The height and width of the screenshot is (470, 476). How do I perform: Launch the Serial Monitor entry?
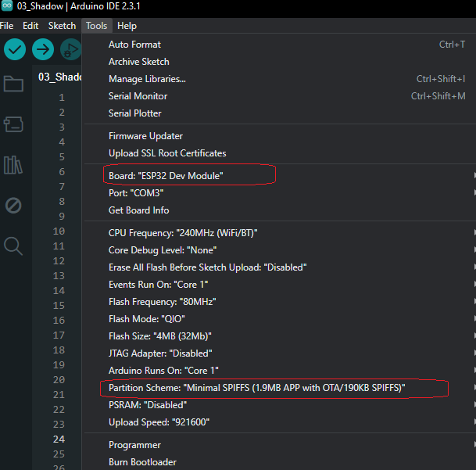click(280, 96)
